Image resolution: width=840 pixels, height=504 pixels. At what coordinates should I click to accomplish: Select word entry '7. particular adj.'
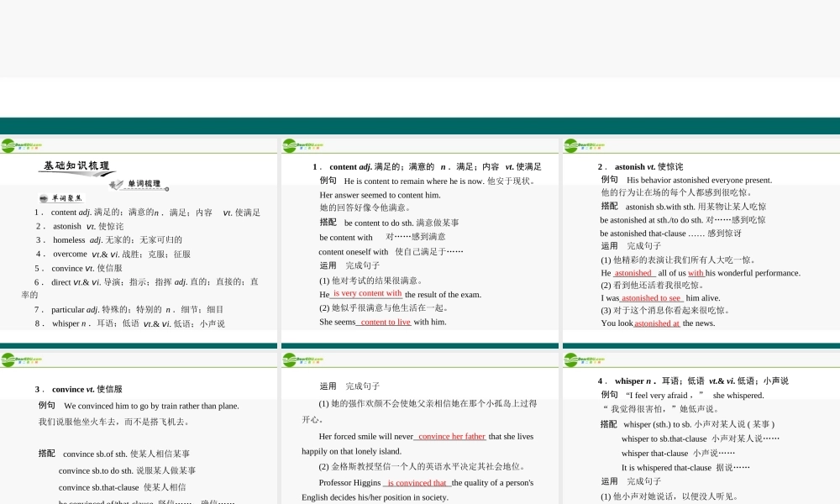click(129, 310)
